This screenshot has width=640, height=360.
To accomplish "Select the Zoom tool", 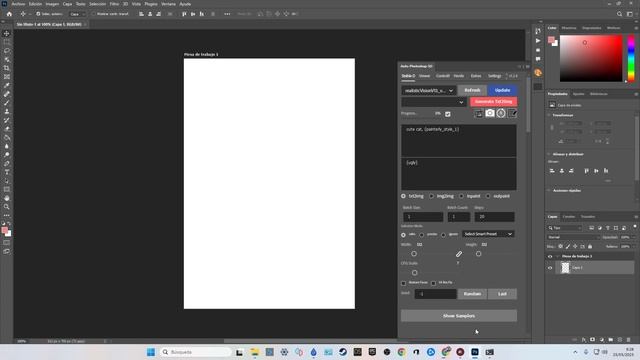I will pyautogui.click(x=7, y=207).
